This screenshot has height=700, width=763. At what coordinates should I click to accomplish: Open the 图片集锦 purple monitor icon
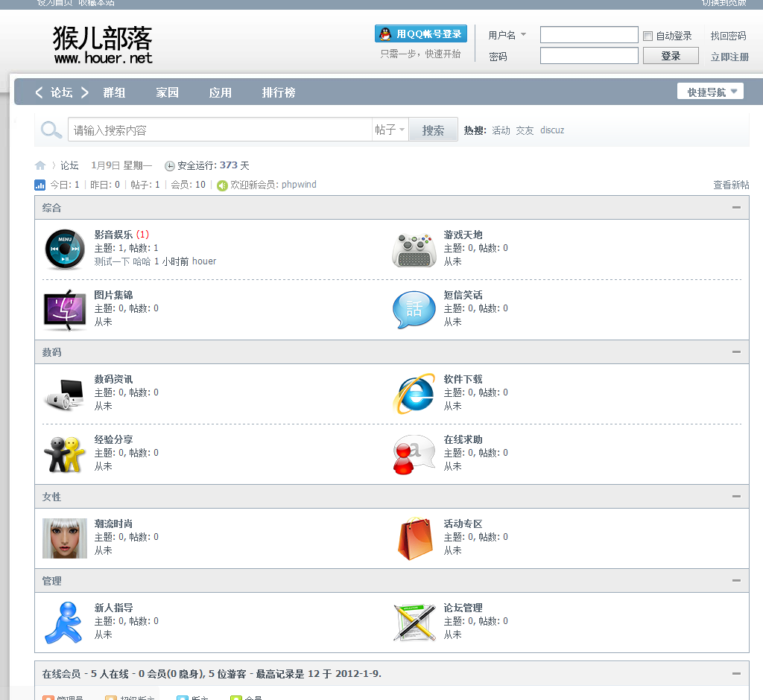click(65, 310)
